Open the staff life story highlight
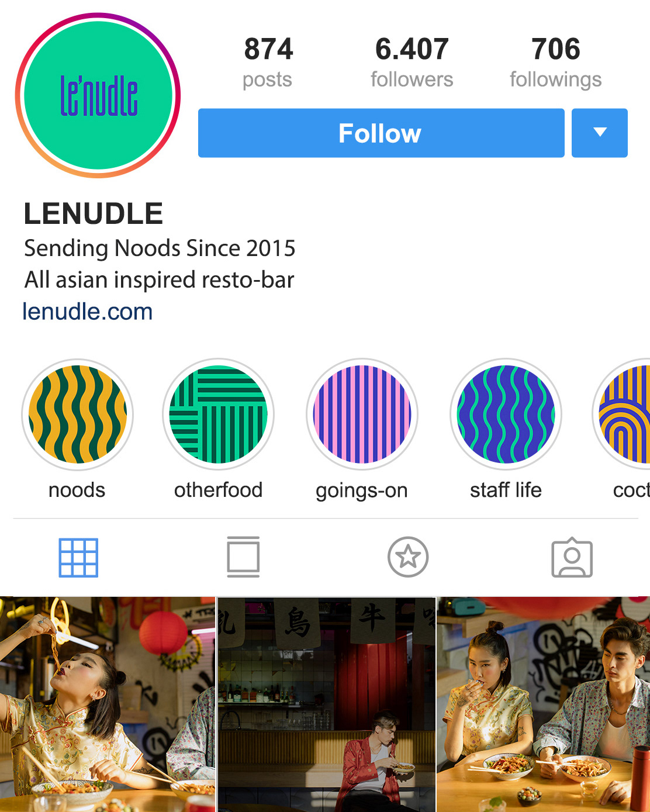The image size is (650, 812). [x=506, y=414]
